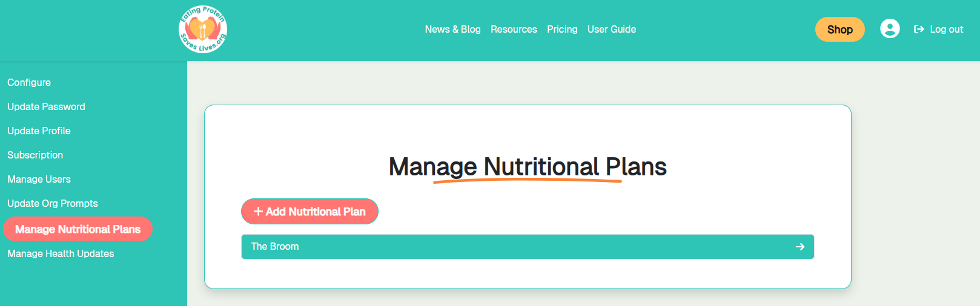Open the User Guide link

pyautogui.click(x=612, y=29)
